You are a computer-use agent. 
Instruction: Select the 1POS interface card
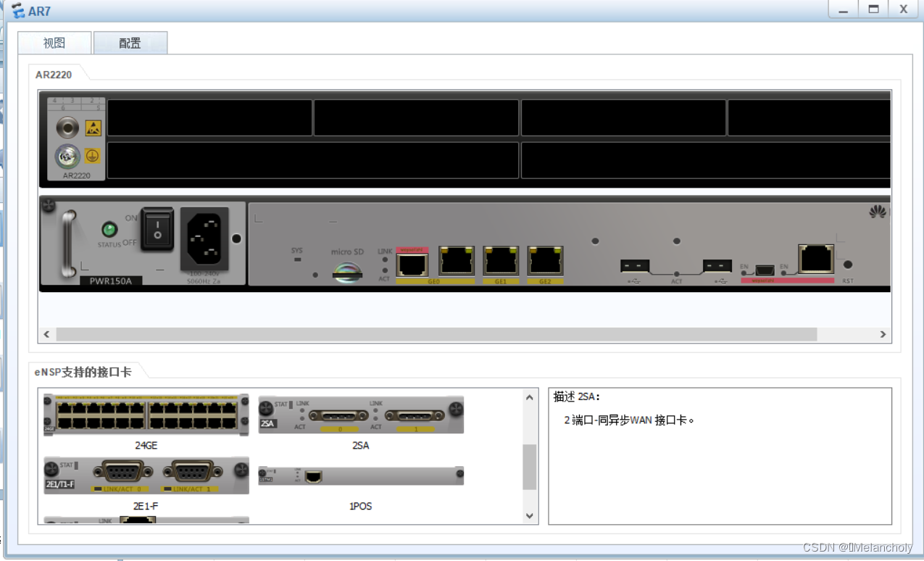[x=360, y=476]
